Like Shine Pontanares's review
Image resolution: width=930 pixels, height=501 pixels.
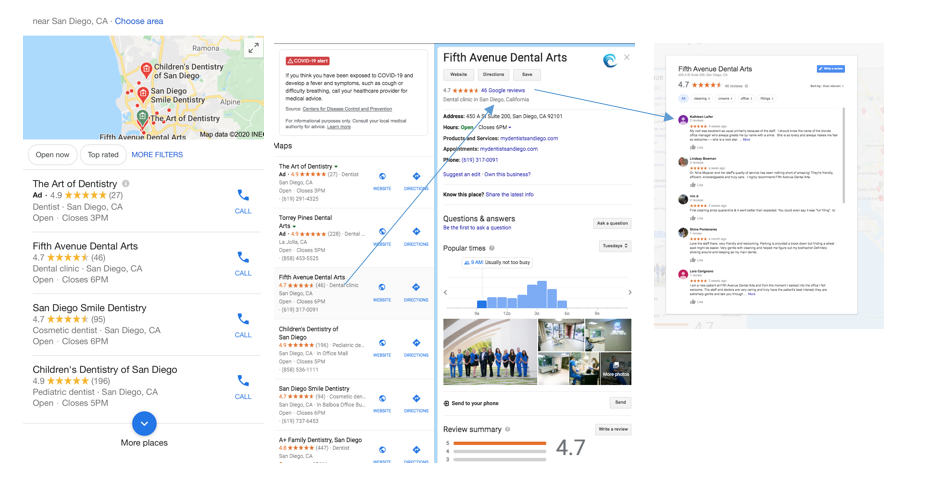[696, 260]
